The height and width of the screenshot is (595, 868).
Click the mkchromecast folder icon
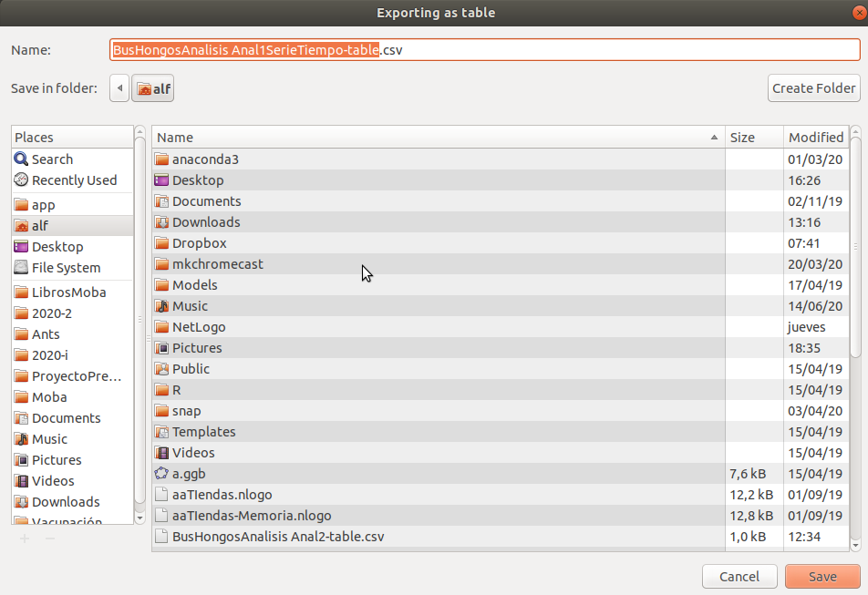(x=161, y=264)
